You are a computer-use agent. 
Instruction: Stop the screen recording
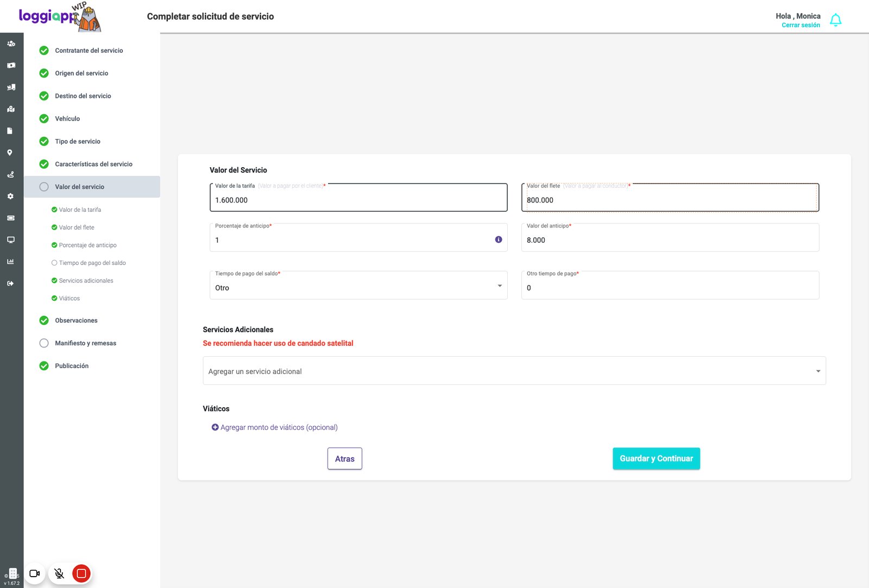coord(81,573)
